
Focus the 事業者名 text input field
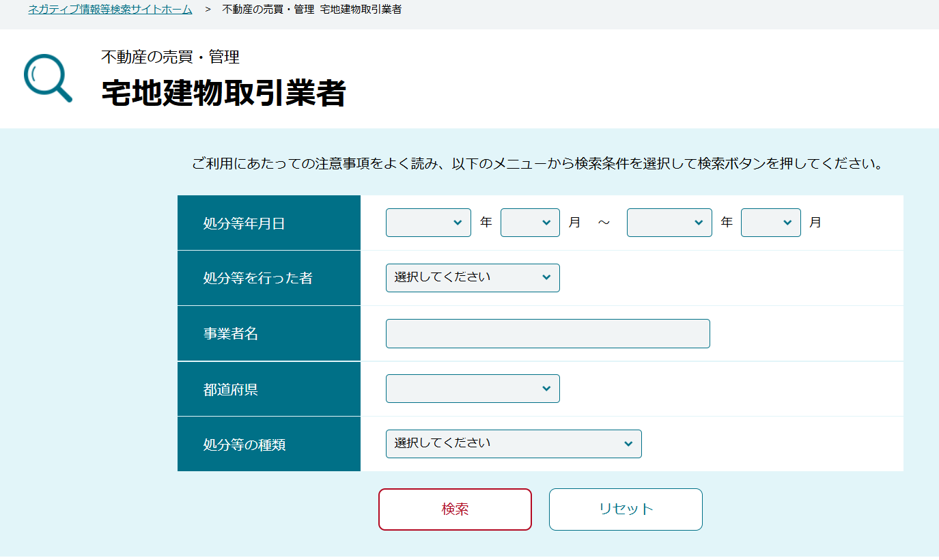click(548, 334)
